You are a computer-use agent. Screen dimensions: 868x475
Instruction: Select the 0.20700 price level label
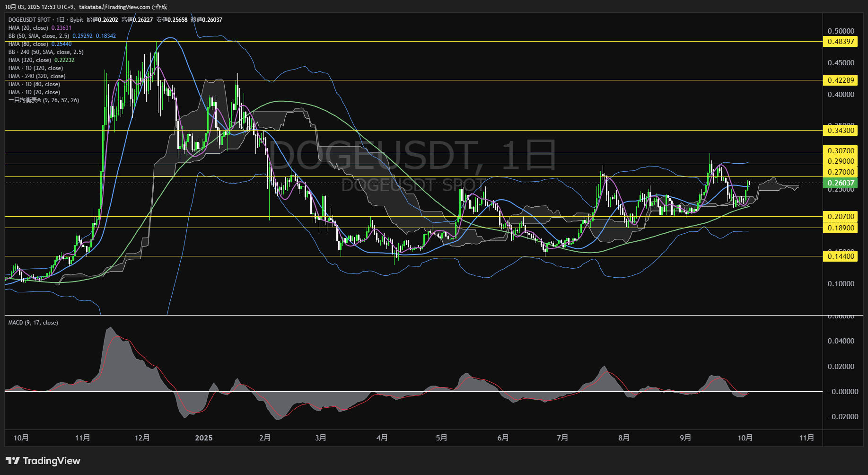click(x=841, y=217)
